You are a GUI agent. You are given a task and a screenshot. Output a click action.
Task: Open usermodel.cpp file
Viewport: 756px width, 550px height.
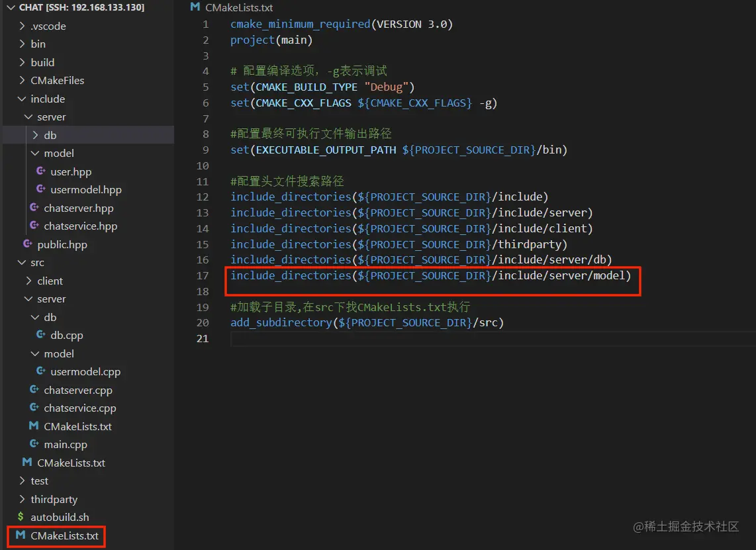[x=85, y=372]
